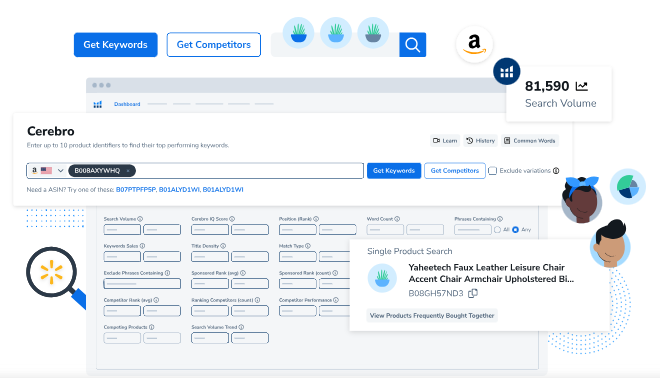Image resolution: width=660 pixels, height=391 pixels.
Task: Remove the B008AXYWHQ ASIN chip
Action: tap(128, 170)
